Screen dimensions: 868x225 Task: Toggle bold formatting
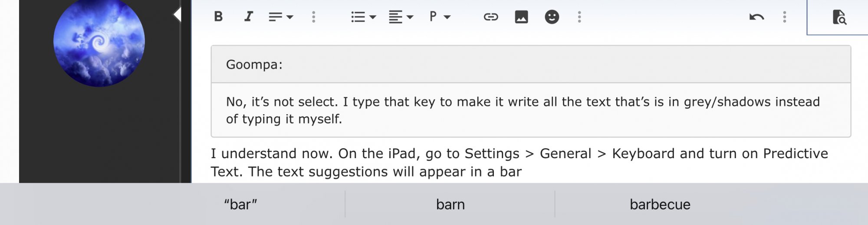pyautogui.click(x=218, y=17)
